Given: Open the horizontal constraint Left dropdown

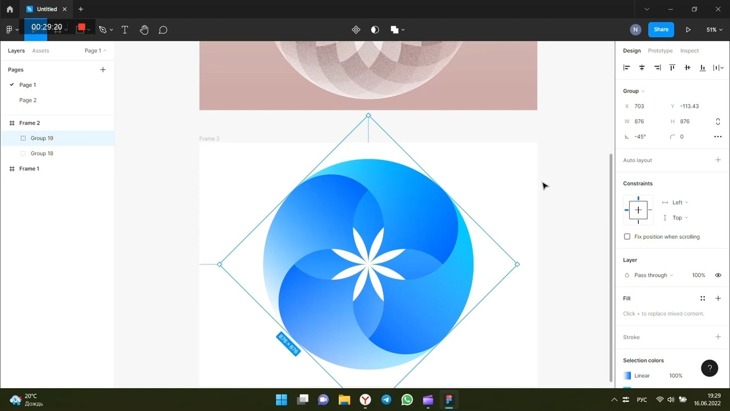Looking at the screenshot, I should 678,202.
